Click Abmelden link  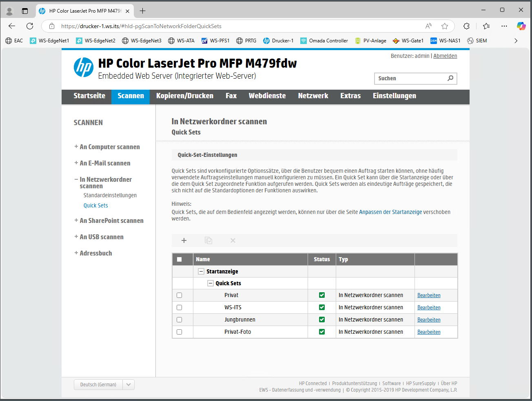(445, 56)
